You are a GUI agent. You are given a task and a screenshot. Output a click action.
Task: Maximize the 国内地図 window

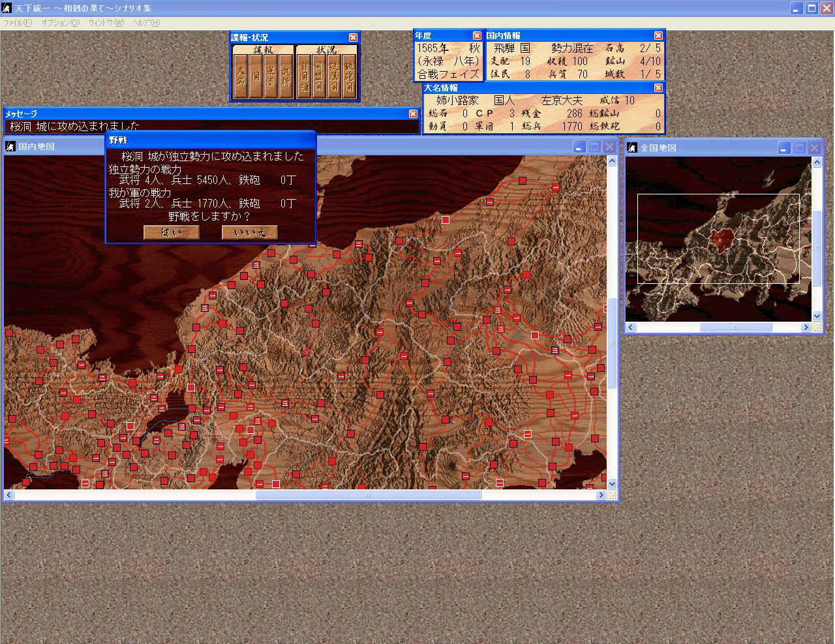click(594, 147)
